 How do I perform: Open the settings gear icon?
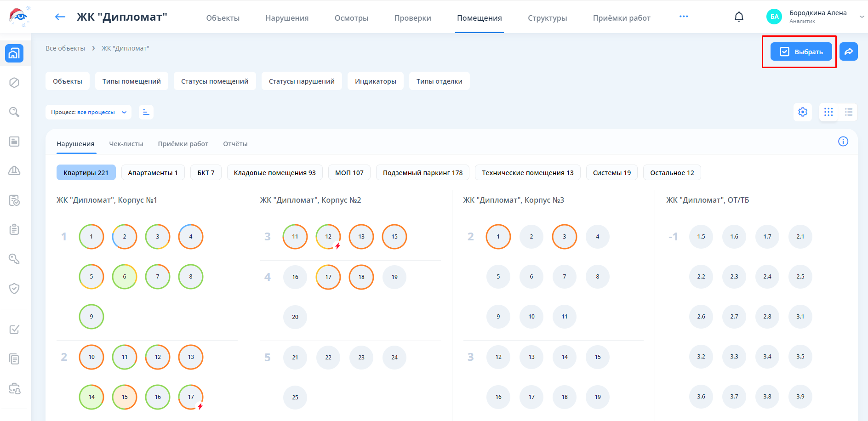click(803, 112)
